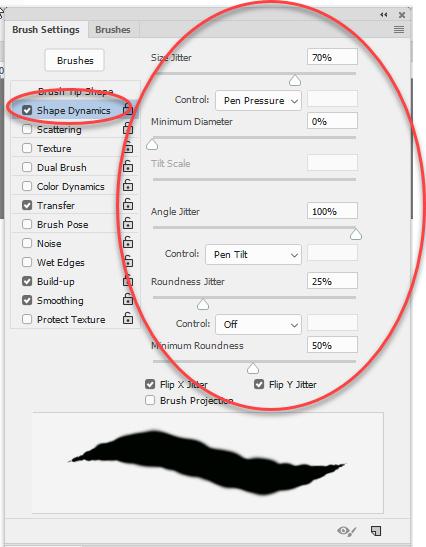Toggle the lock icon beside Color Dynamics
This screenshot has height=547, width=426.
pos(128,185)
